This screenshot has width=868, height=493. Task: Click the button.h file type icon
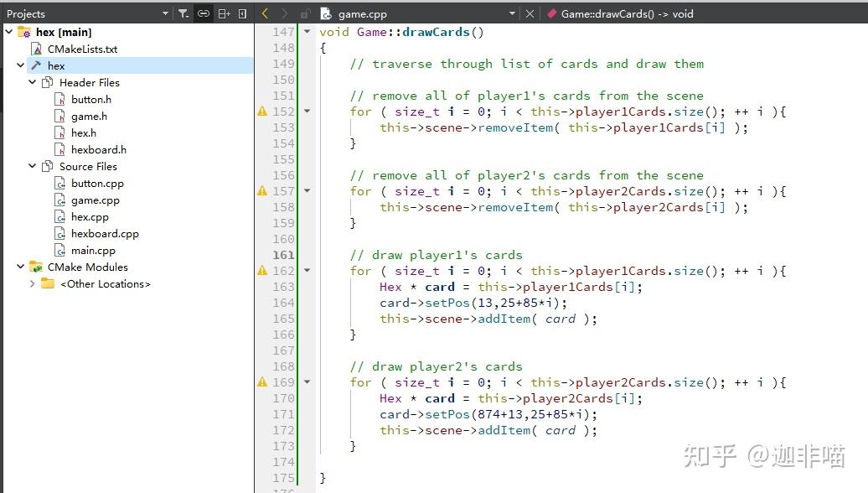point(59,99)
